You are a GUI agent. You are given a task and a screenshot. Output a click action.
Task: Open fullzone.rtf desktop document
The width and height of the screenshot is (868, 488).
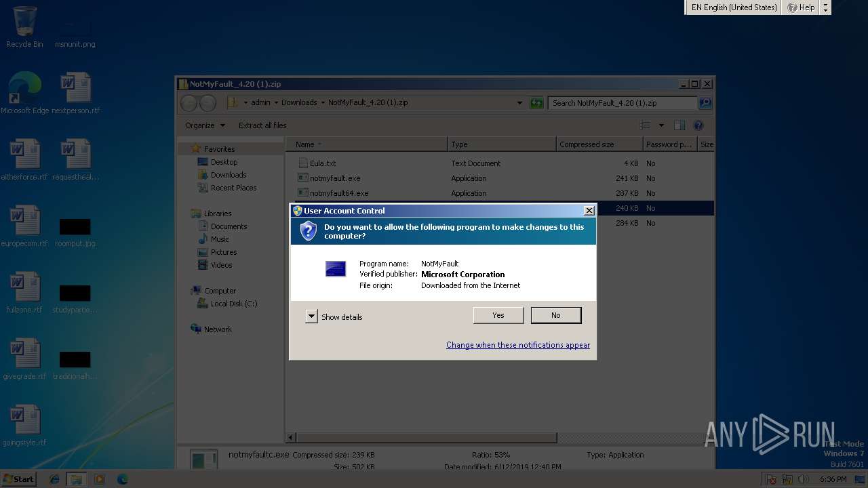[24, 293]
